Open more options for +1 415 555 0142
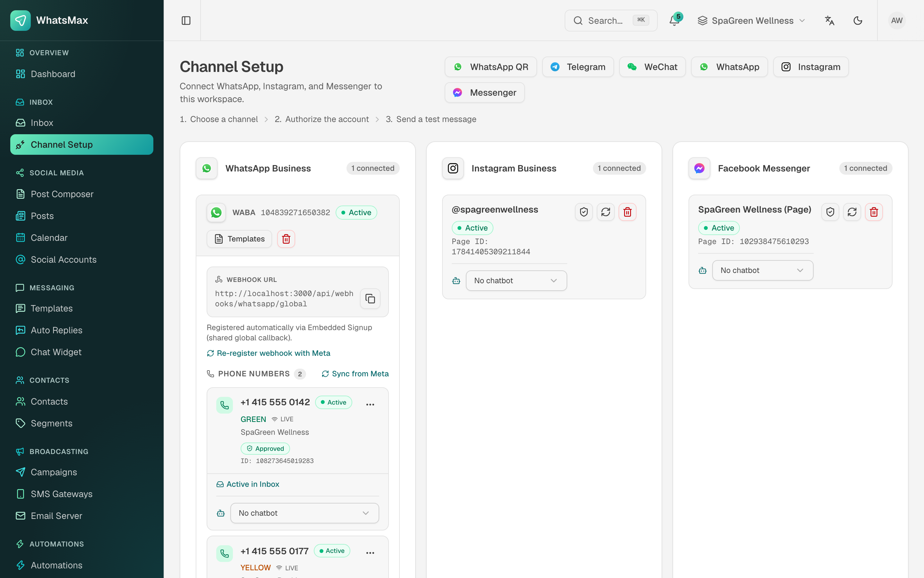Viewport: 924px width, 578px height. pyautogui.click(x=370, y=405)
